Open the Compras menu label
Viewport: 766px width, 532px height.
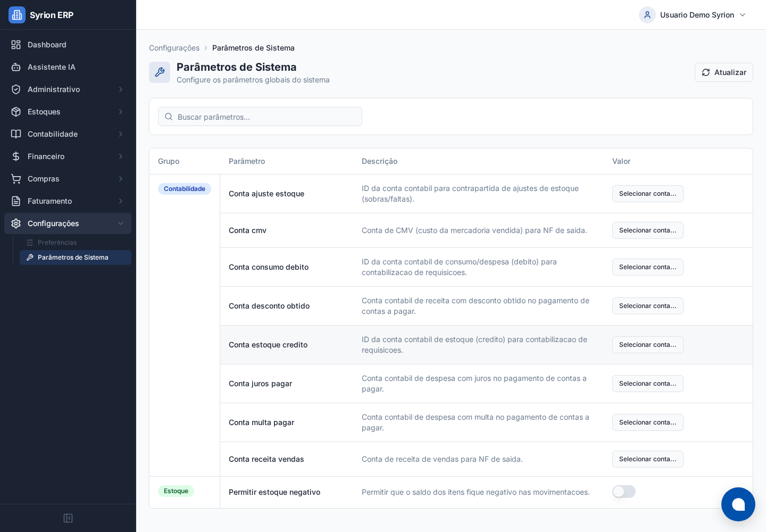44,179
